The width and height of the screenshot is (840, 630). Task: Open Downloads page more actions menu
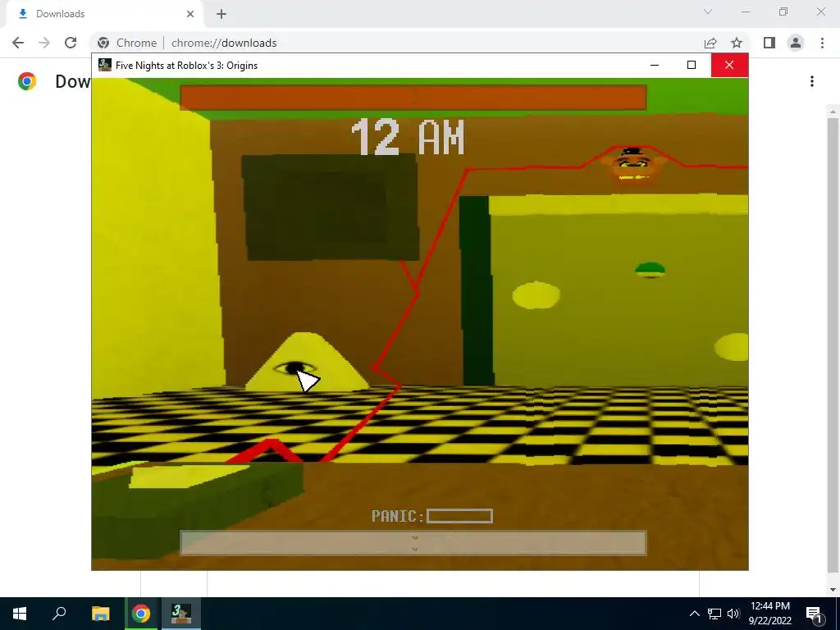point(812,81)
